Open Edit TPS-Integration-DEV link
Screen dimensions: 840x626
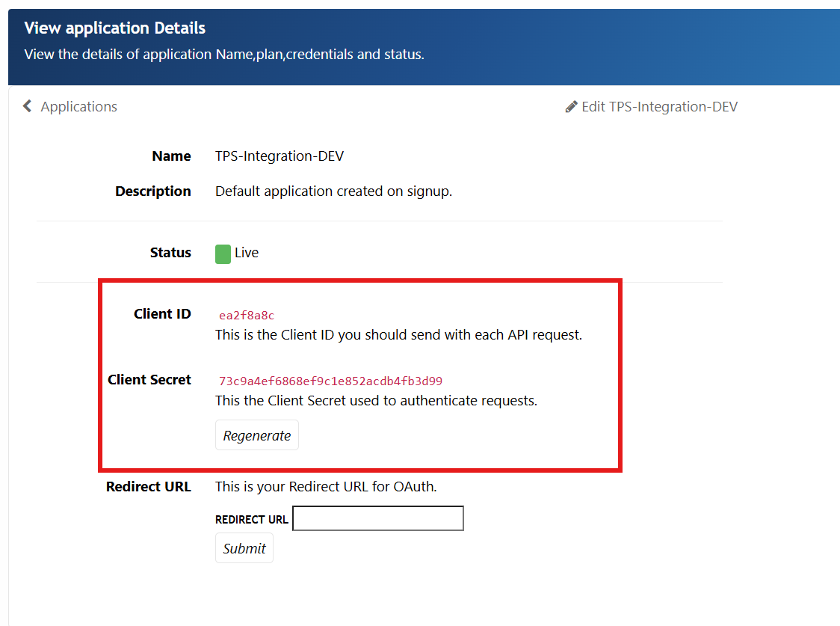pyautogui.click(x=659, y=107)
